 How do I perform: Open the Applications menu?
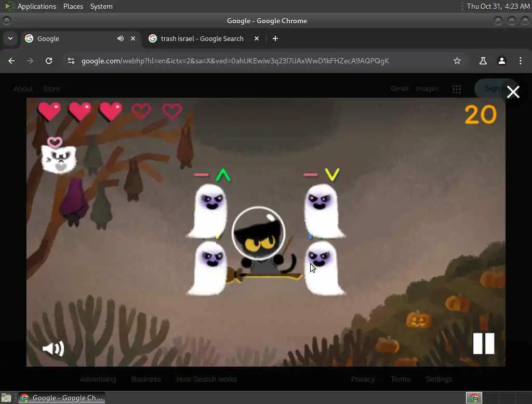37,6
